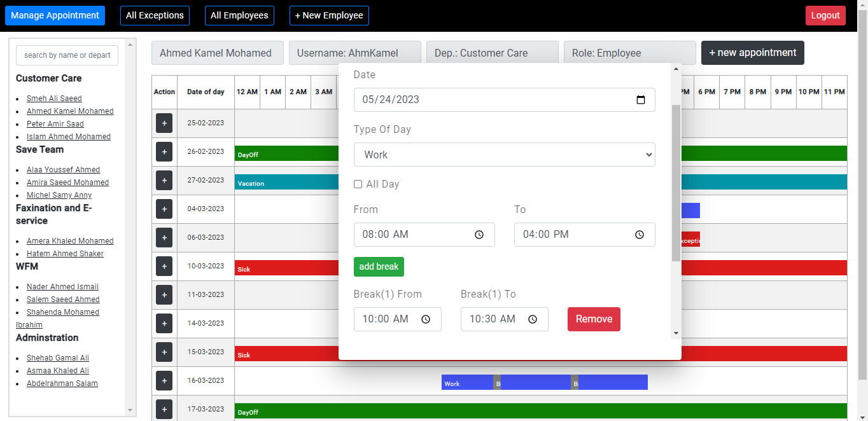Click the sidebar scrollbar down arrow
The width and height of the screenshot is (868, 421).
point(130,411)
